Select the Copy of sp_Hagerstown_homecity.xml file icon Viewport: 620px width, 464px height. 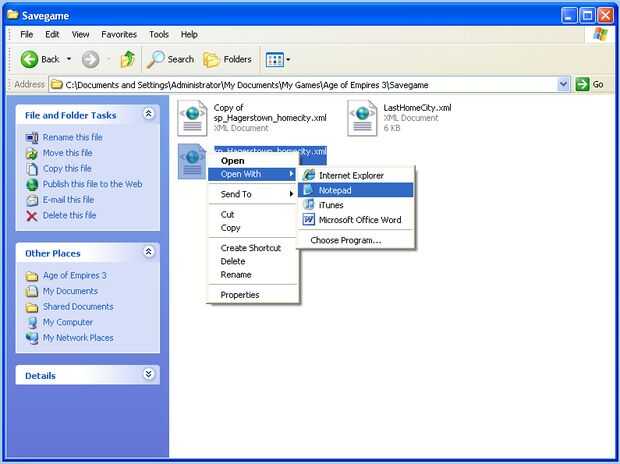(x=192, y=118)
